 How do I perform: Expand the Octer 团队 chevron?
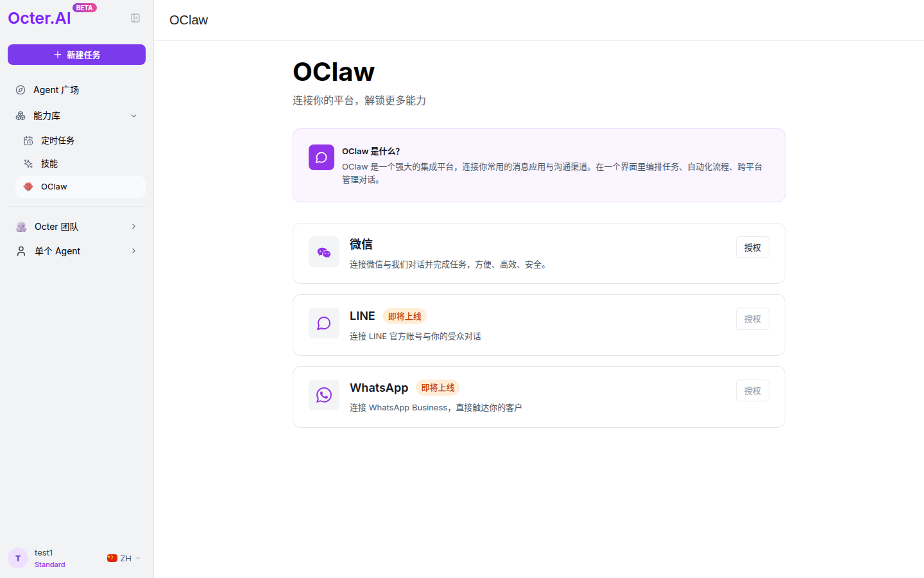pyautogui.click(x=133, y=226)
